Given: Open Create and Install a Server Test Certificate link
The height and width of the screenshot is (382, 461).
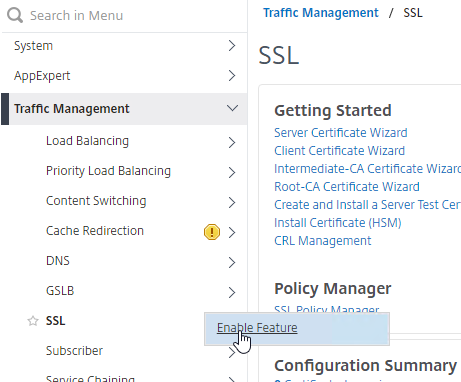Looking at the screenshot, I should [367, 205].
